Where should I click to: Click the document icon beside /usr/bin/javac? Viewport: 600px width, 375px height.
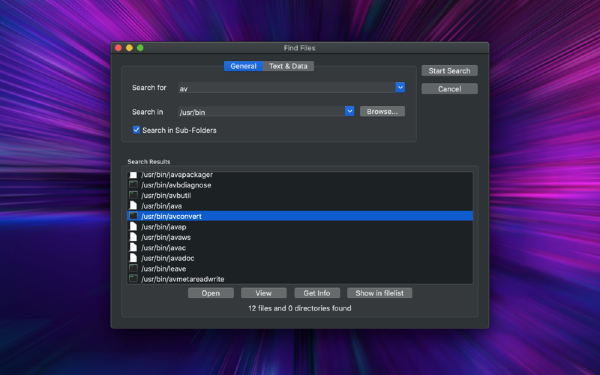[133, 248]
